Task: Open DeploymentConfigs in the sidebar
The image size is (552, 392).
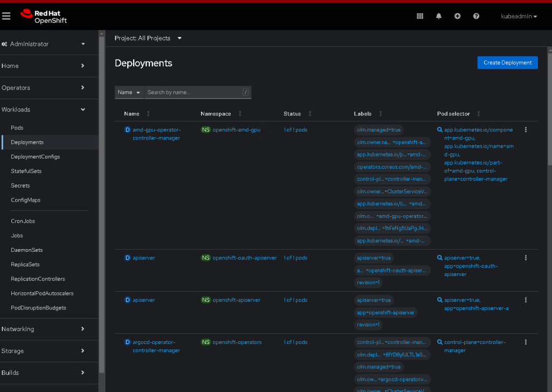Action: [x=35, y=157]
